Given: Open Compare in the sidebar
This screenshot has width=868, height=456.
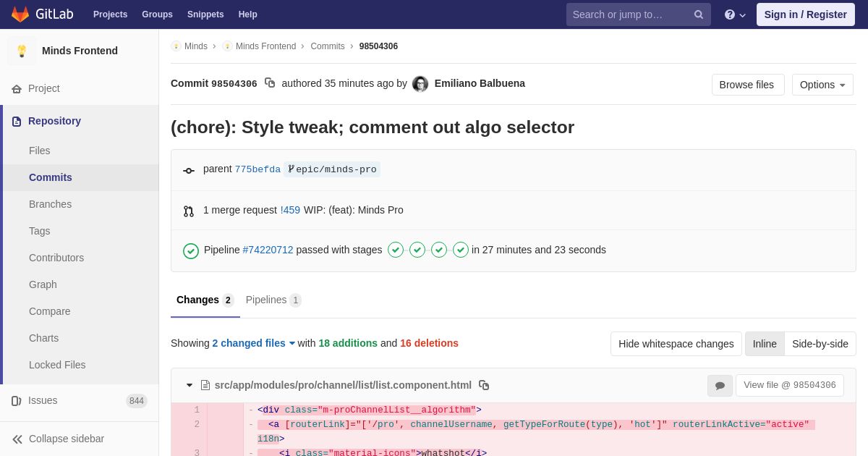Looking at the screenshot, I should (x=80, y=311).
